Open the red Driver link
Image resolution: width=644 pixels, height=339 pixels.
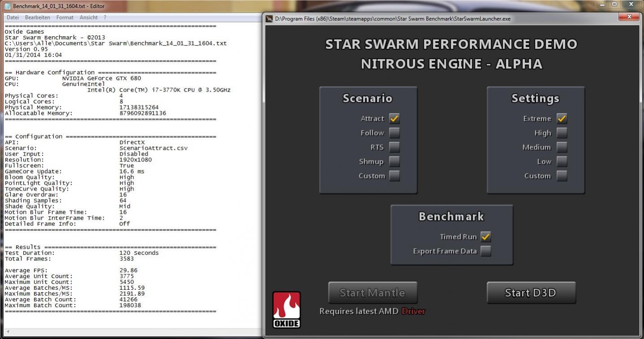[x=413, y=311]
